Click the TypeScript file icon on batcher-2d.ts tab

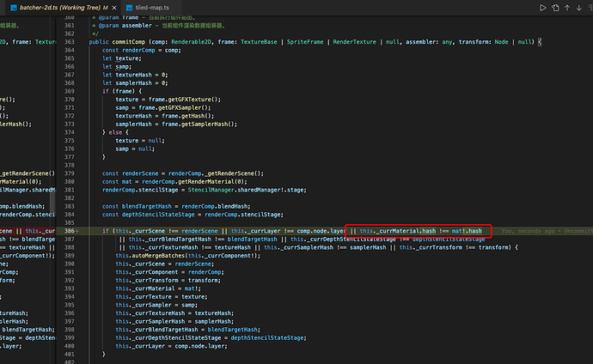pos(14,8)
